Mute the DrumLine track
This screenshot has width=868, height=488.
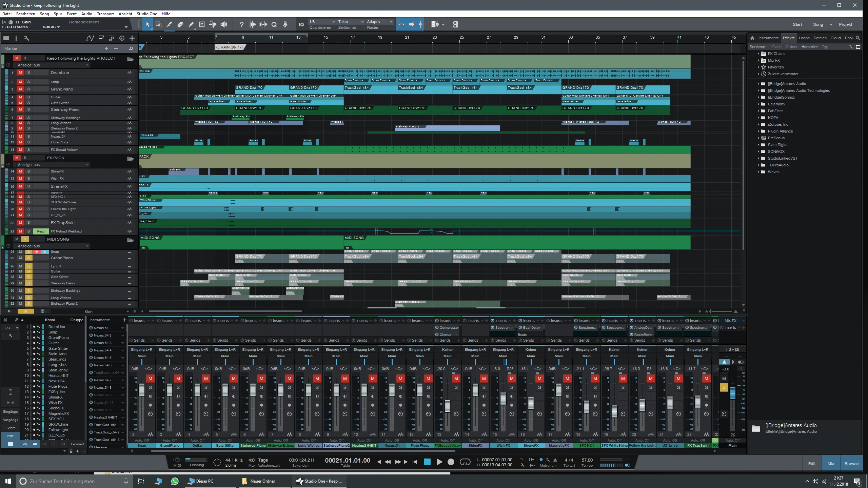pos(20,73)
